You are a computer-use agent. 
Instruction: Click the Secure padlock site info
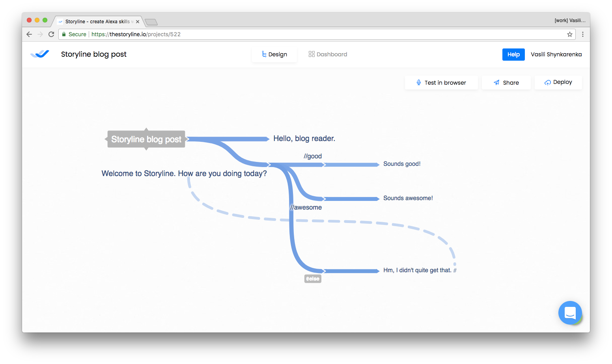(x=74, y=34)
